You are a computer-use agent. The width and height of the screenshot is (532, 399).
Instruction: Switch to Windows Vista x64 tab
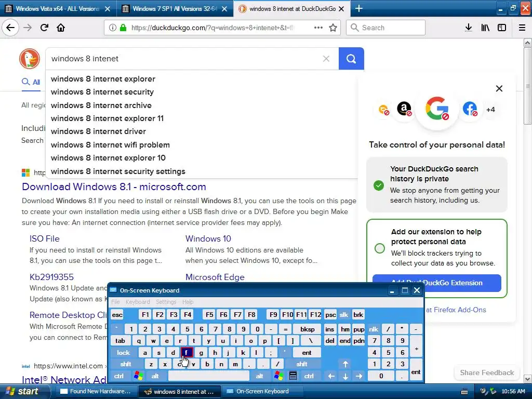click(x=58, y=8)
